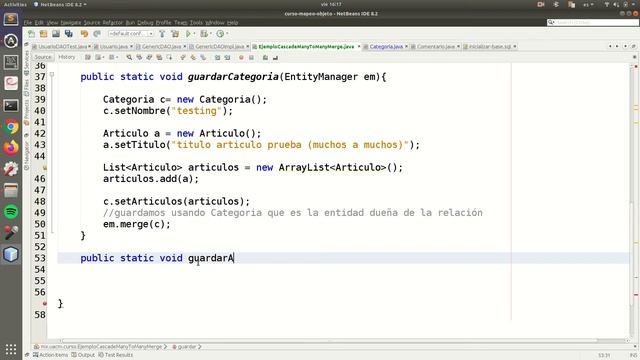The image size is (640, 360).
Task: Click the warning hint icon at line 45
Action: [x=44, y=167]
